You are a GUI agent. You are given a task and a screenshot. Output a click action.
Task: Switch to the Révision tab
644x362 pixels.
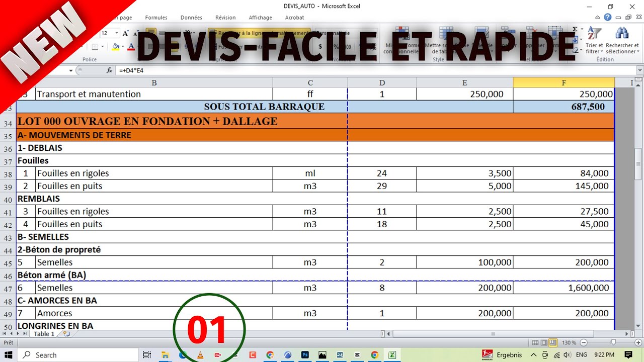tap(225, 18)
